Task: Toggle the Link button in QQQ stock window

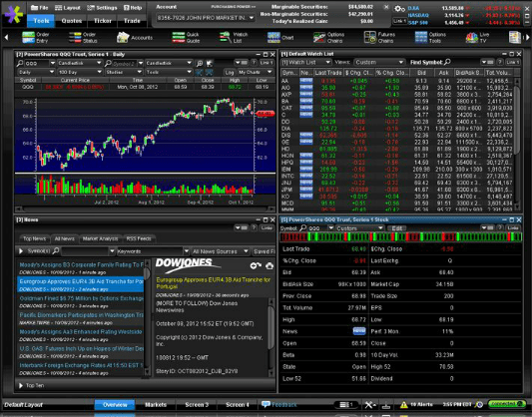Action: click(513, 228)
